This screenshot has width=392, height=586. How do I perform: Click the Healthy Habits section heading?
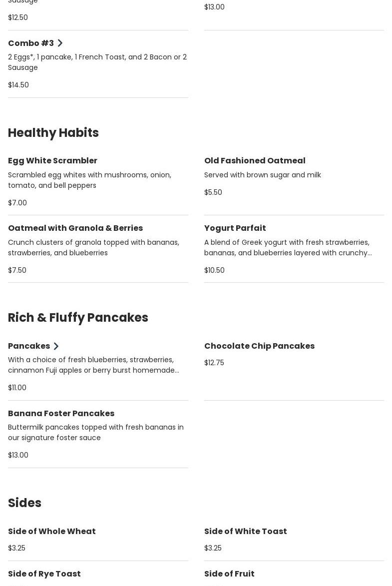53,133
